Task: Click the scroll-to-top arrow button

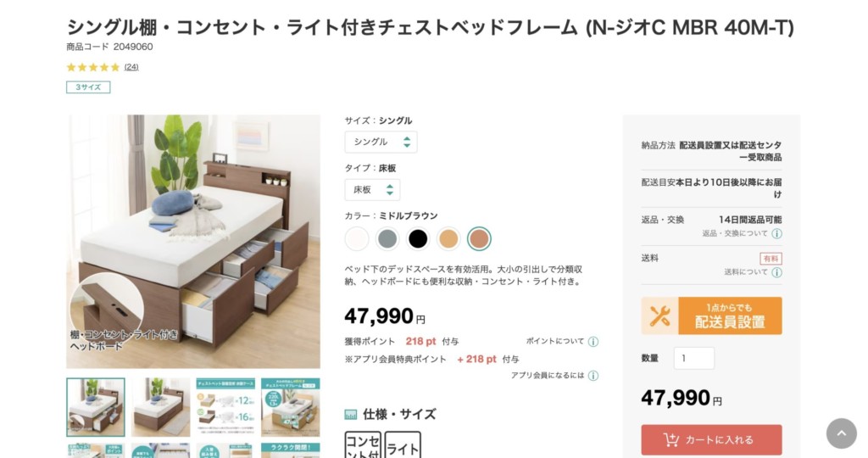Action: click(841, 433)
